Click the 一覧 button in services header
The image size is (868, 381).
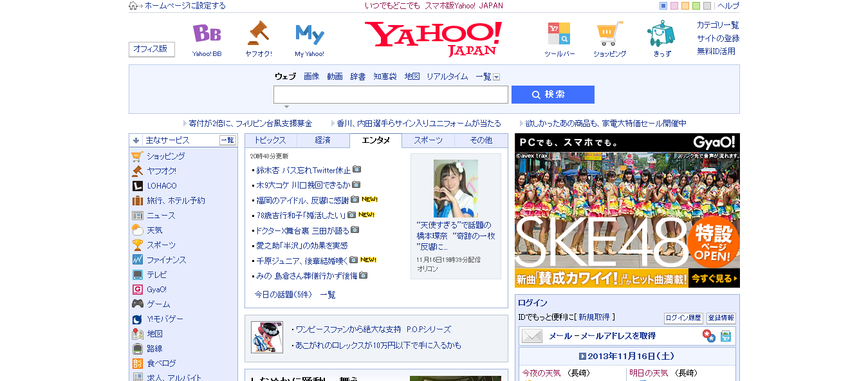point(228,140)
